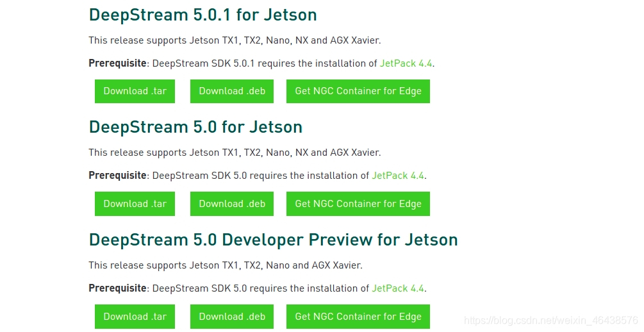The width and height of the screenshot is (644, 332).
Task: Click 'Prerequisite' text for DeepStream SDK 5.0.1
Action: click(x=117, y=63)
